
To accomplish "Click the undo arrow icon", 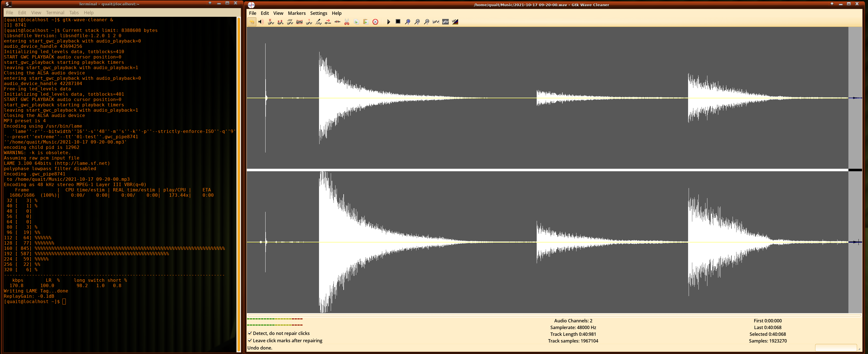I will point(252,22).
